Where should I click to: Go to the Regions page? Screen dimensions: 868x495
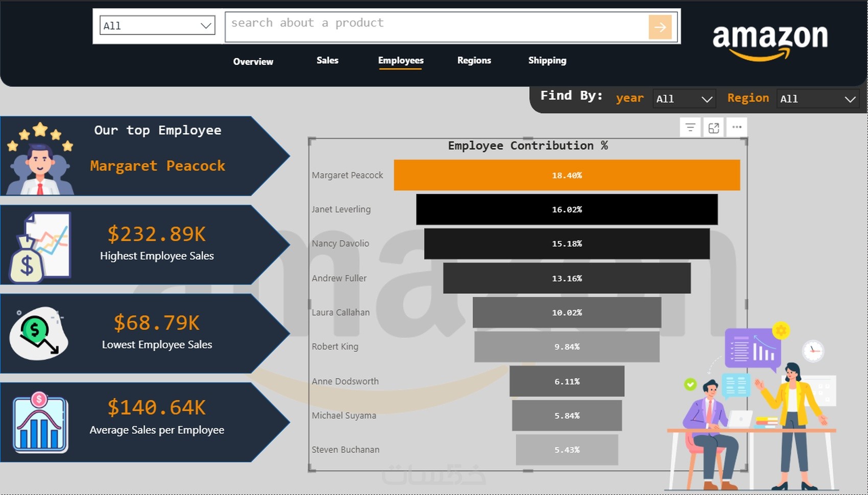pyautogui.click(x=474, y=60)
